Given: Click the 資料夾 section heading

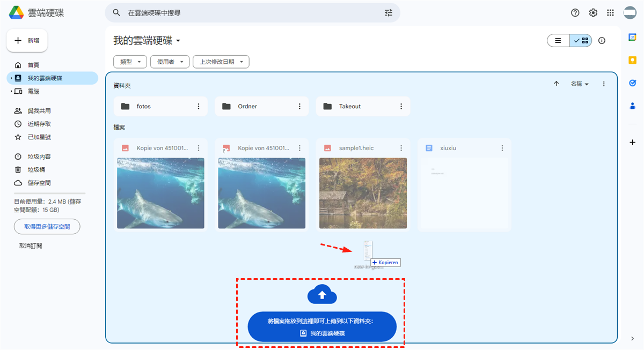Looking at the screenshot, I should click(x=122, y=85).
